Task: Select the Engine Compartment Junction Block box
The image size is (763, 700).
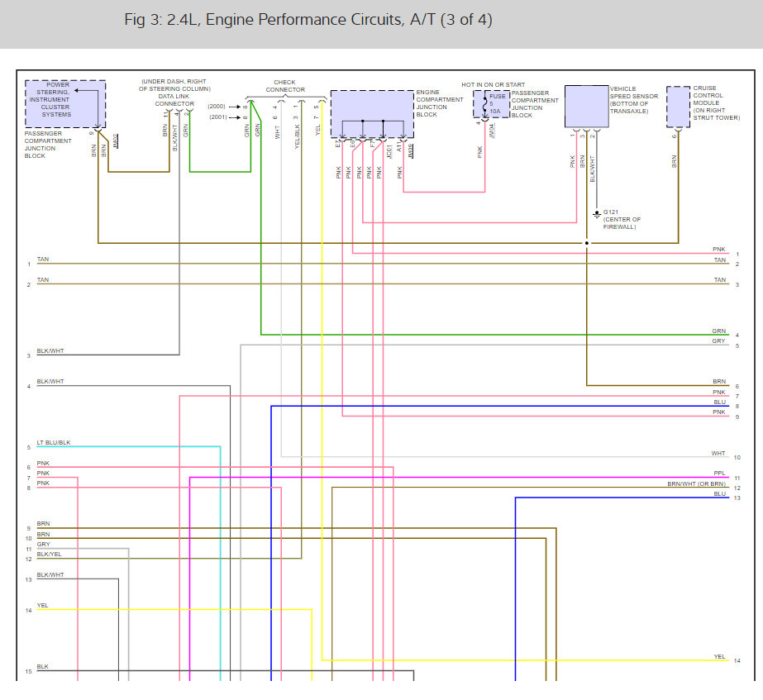Action: coord(372,114)
